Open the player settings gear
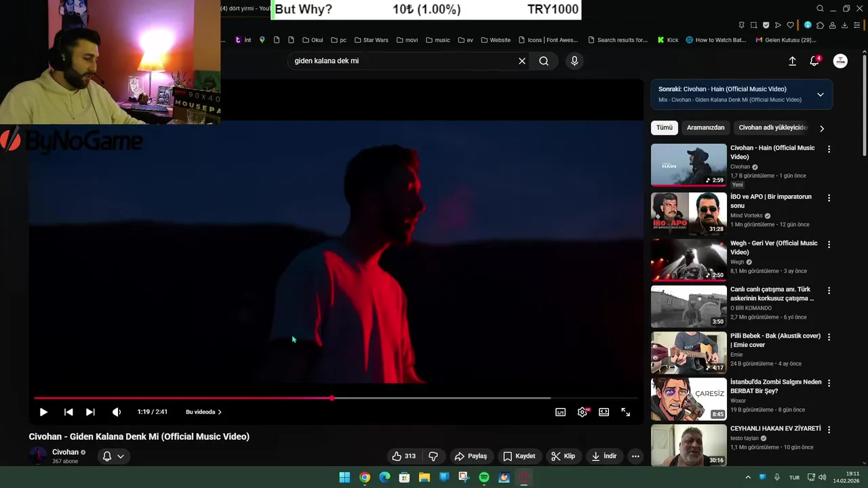The image size is (868, 488). [x=583, y=412]
